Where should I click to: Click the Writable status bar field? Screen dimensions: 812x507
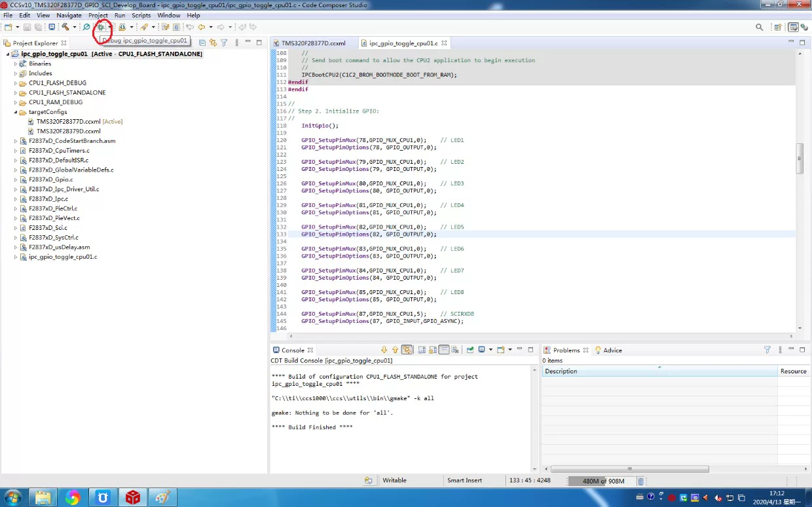[394, 480]
